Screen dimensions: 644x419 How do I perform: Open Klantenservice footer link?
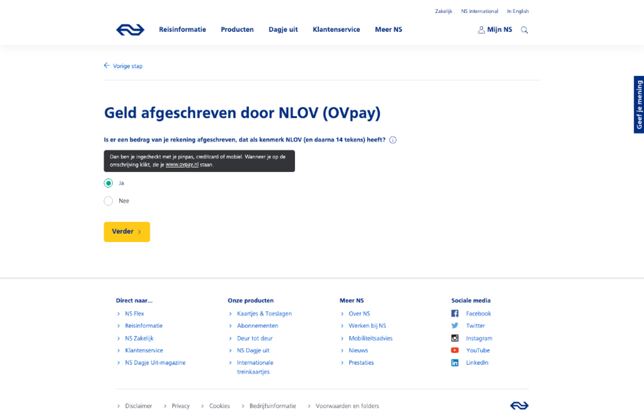tap(144, 350)
